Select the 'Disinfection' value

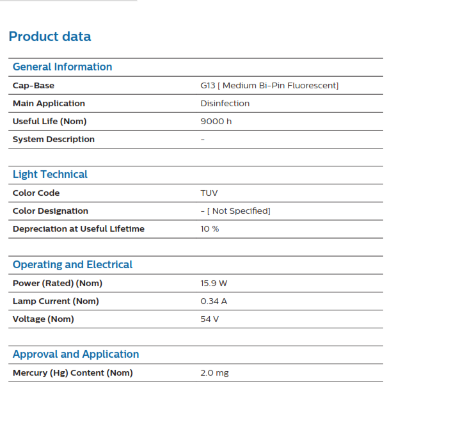225,104
